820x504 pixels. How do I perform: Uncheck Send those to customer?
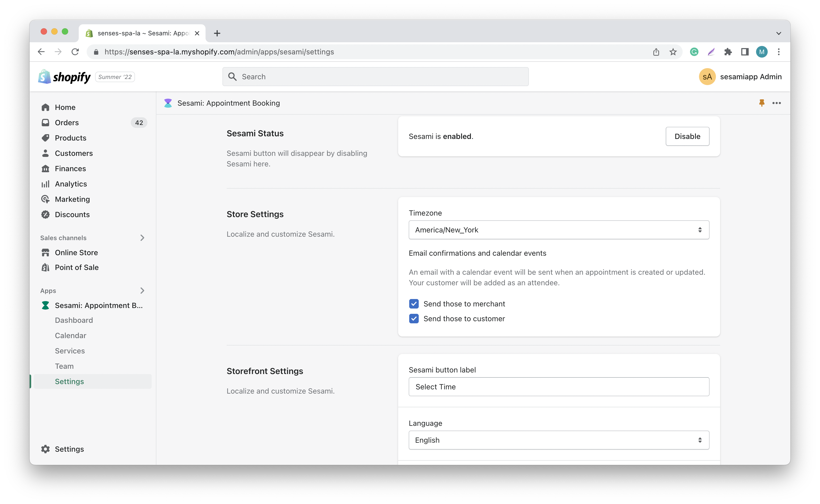[414, 319]
